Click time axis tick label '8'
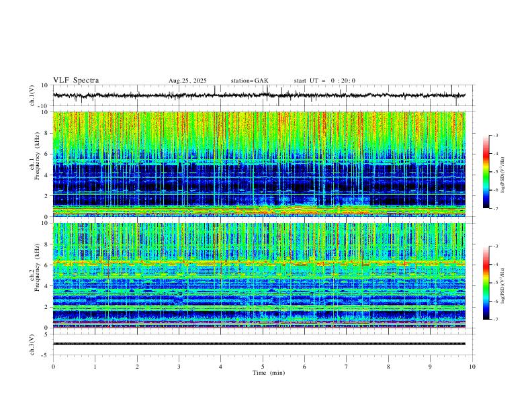 click(388, 367)
